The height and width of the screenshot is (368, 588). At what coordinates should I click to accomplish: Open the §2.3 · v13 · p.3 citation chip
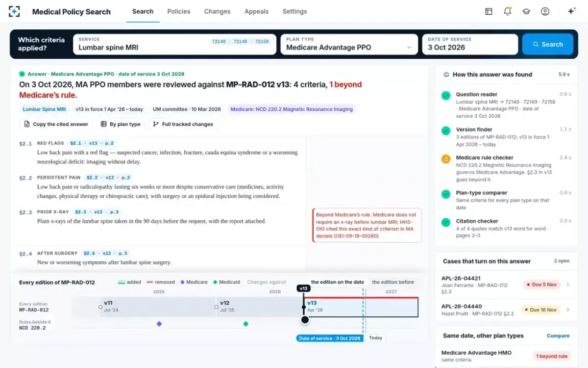[x=97, y=212]
